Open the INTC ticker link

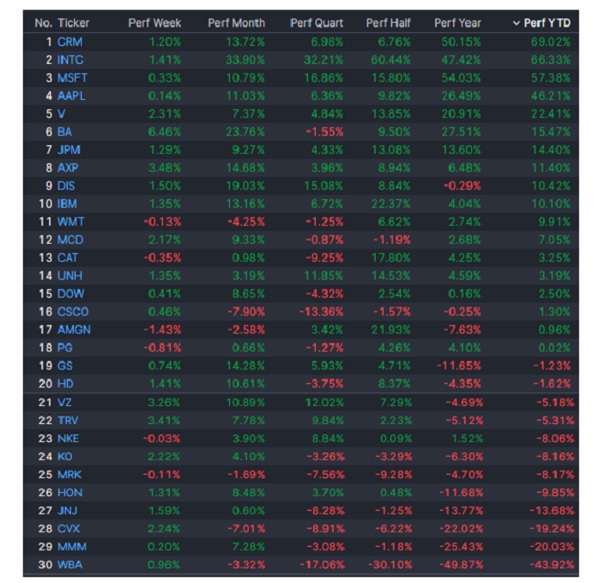[70, 60]
